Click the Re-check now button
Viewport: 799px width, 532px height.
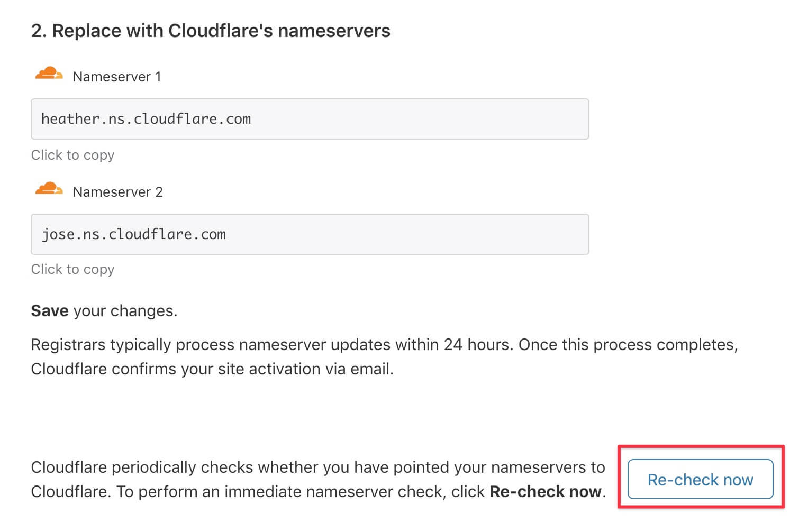point(700,479)
